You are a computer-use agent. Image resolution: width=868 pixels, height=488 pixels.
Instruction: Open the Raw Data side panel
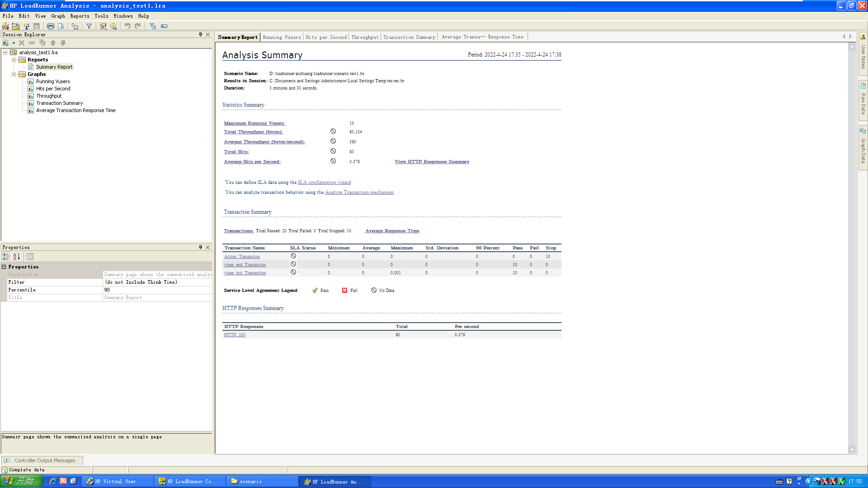tap(863, 100)
